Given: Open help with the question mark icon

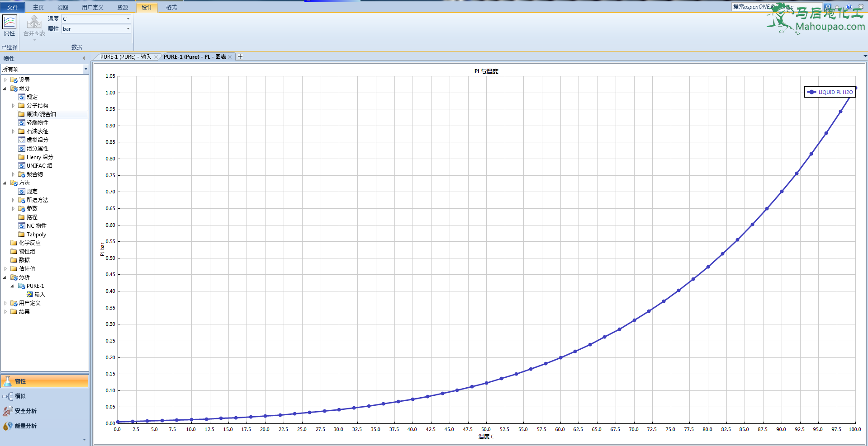Looking at the screenshot, I should coord(849,7).
